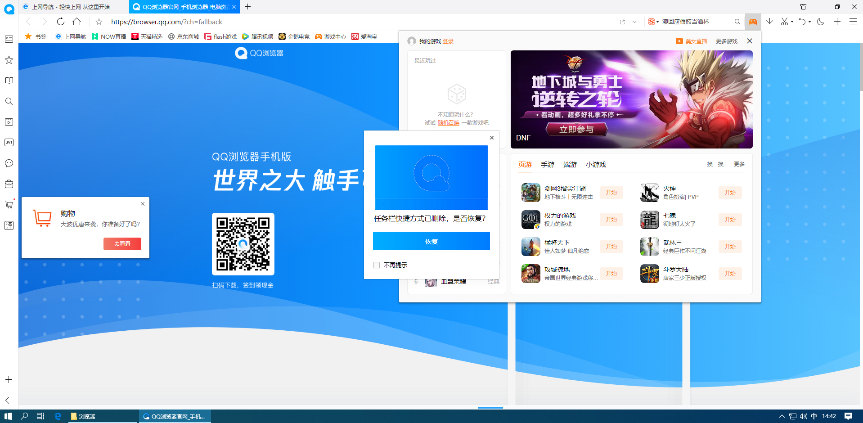Click the blue restore shortcut button

pyautogui.click(x=432, y=241)
